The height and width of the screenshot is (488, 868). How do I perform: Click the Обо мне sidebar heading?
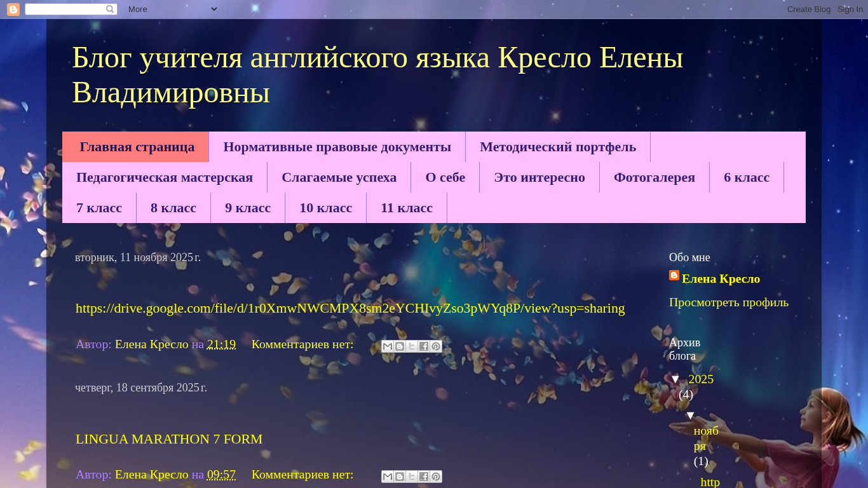point(689,257)
